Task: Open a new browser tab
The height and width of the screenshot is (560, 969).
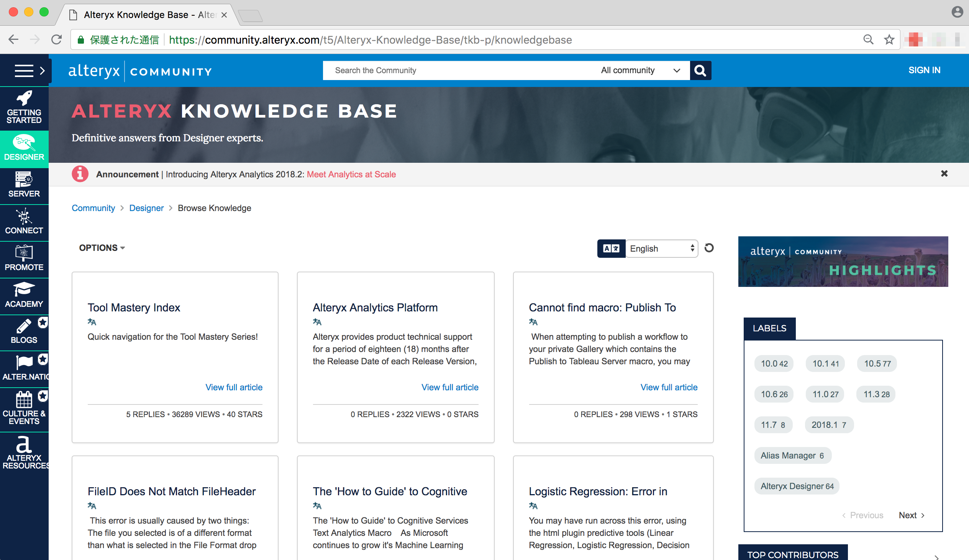Action: tap(250, 16)
